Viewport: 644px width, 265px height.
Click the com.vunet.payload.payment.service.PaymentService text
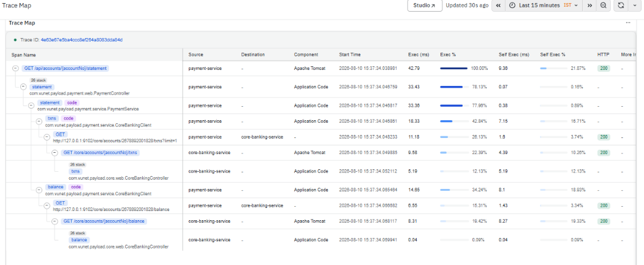coord(88,109)
